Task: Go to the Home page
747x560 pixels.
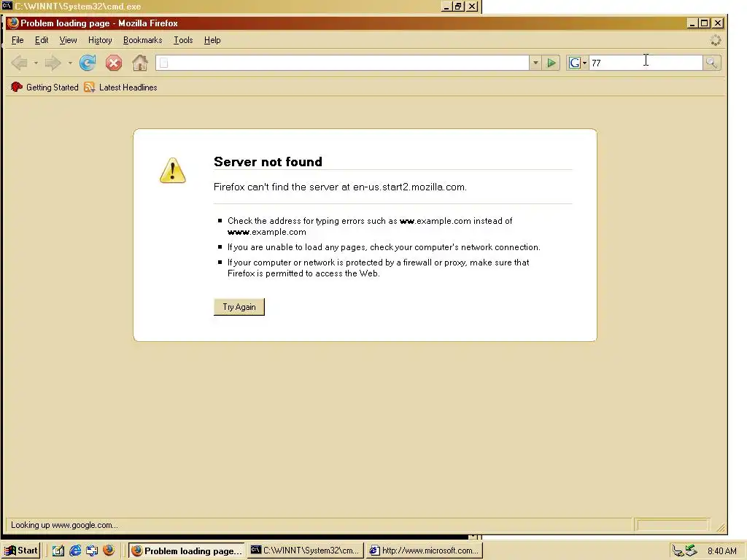Action: click(140, 63)
